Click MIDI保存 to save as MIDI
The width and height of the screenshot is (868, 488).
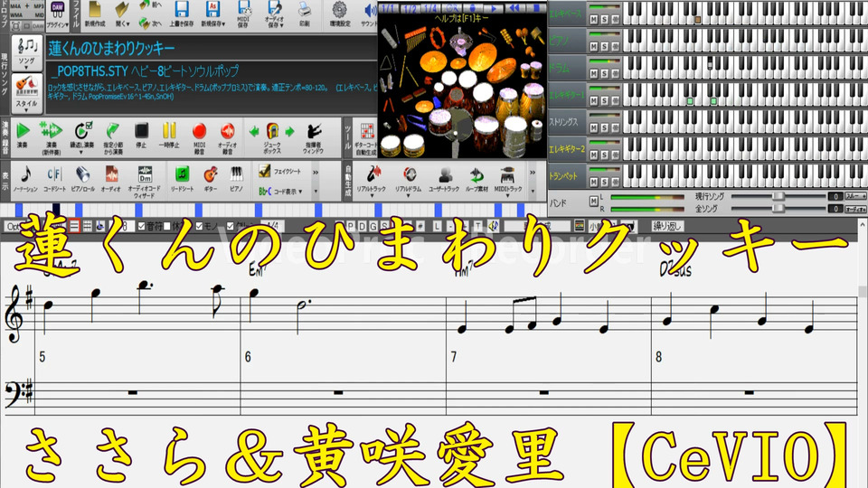coord(243,14)
